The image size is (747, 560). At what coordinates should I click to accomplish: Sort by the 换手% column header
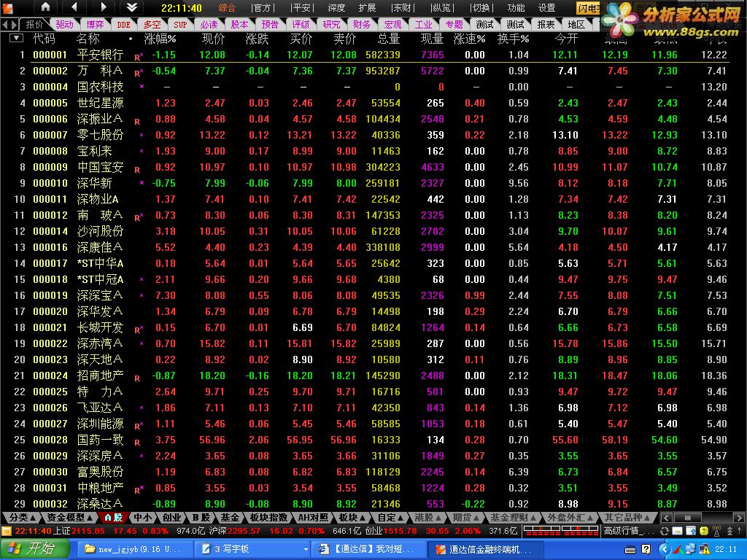point(513,39)
